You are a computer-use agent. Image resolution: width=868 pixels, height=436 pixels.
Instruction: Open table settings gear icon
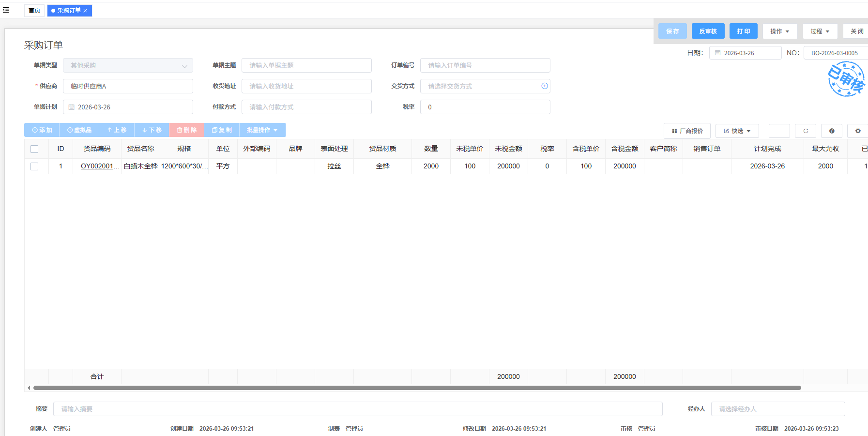point(858,131)
